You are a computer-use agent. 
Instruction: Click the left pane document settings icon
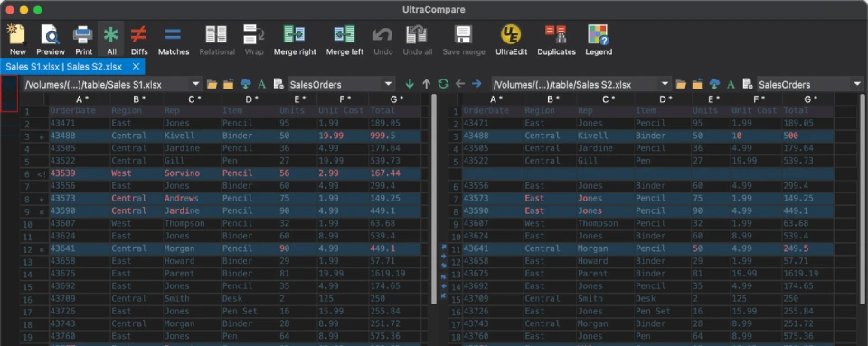278,84
